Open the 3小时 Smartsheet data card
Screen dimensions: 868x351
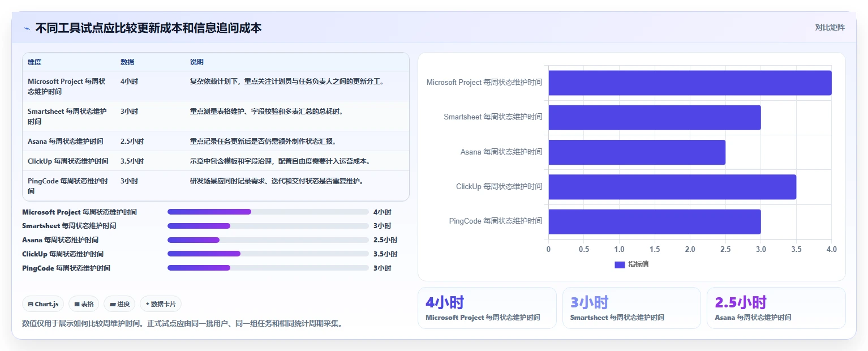click(631, 308)
